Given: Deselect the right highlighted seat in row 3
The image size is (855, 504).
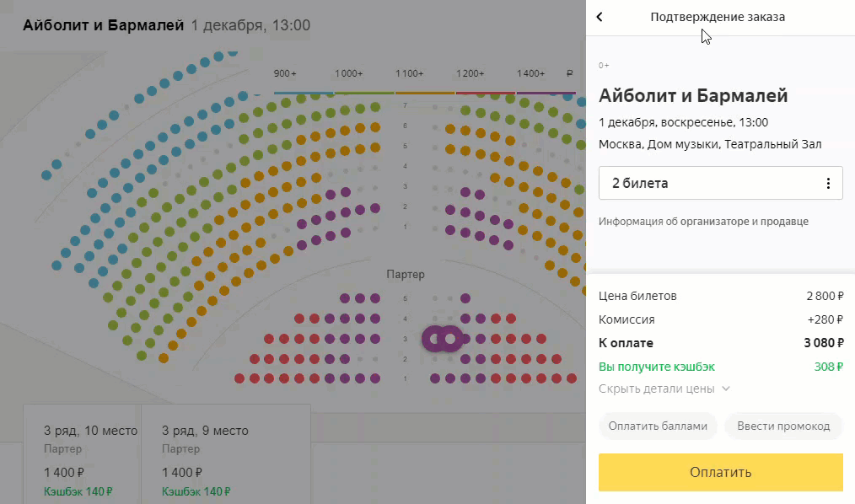Looking at the screenshot, I should click(450, 339).
